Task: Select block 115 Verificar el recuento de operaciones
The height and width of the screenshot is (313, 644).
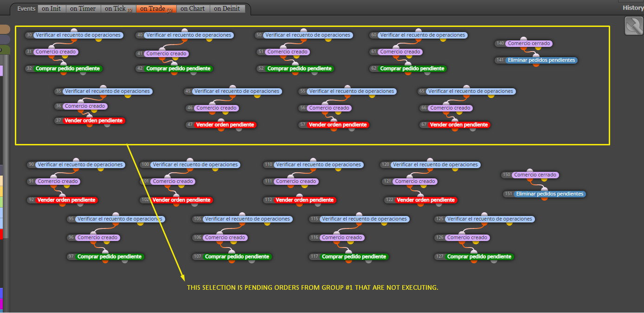Action: (x=360, y=219)
